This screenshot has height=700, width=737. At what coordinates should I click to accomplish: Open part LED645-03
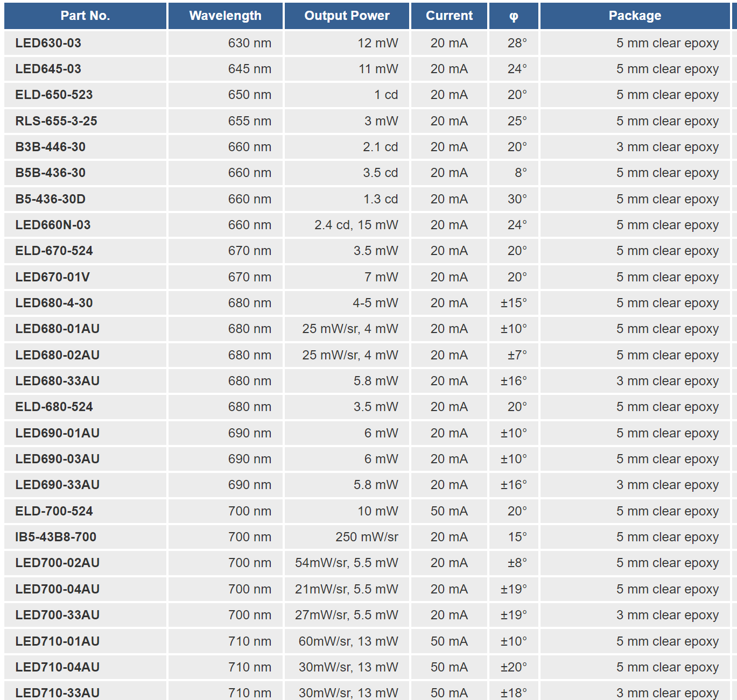click(x=48, y=69)
